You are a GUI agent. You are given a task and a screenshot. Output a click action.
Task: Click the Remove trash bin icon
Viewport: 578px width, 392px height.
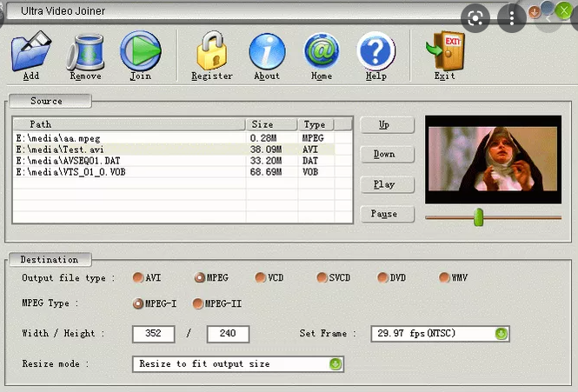tap(85, 52)
